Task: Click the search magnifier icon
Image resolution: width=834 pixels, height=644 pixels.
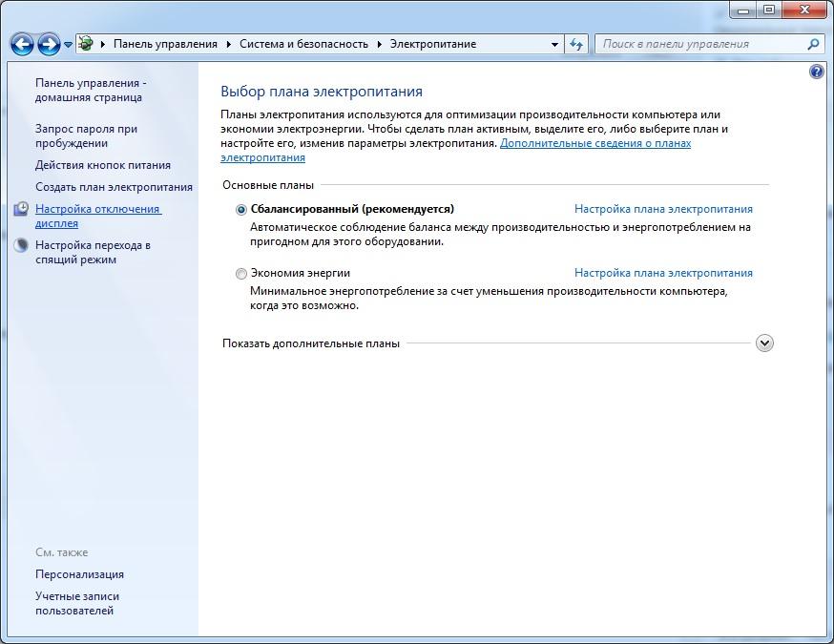Action: [x=813, y=44]
